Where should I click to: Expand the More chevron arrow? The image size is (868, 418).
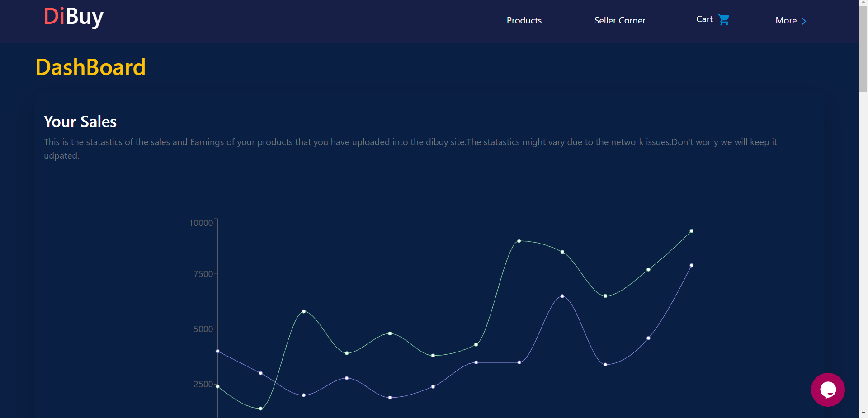click(804, 21)
